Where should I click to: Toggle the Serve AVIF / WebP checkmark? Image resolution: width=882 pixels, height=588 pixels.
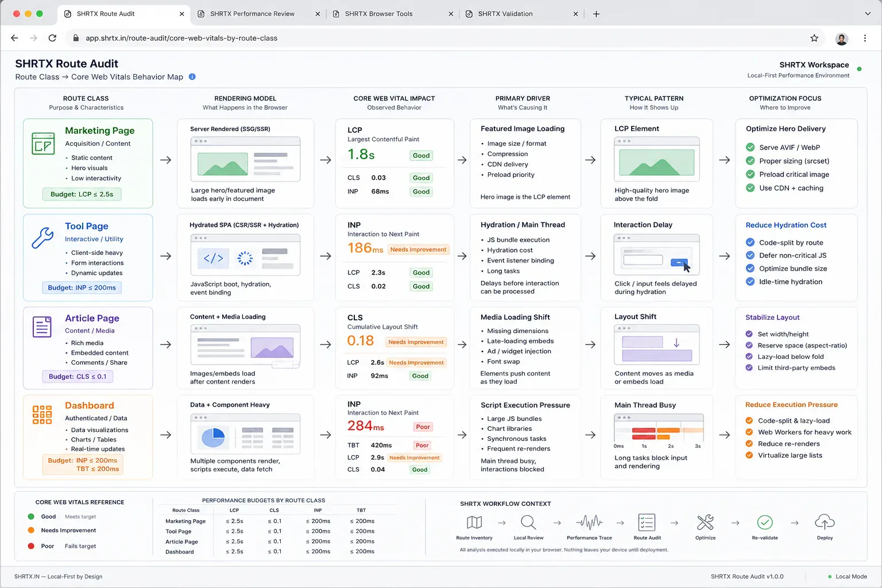pos(750,148)
